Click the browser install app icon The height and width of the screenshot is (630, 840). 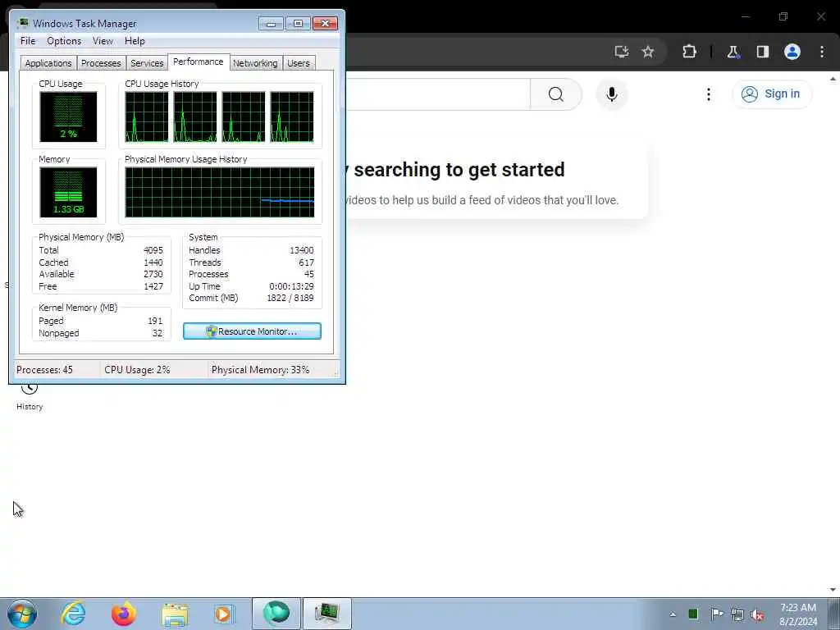point(622,52)
